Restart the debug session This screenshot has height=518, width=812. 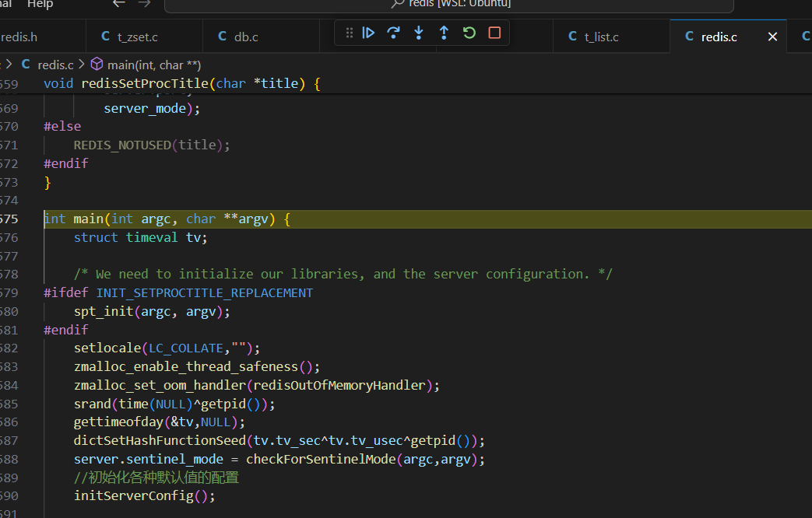469,33
